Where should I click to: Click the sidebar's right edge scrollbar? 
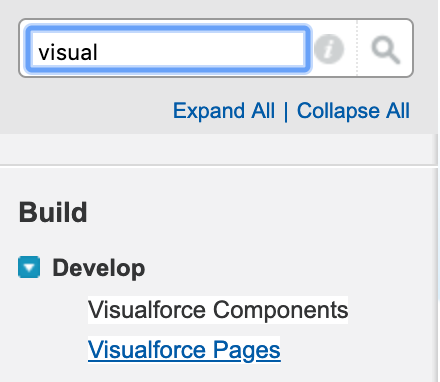click(437, 257)
